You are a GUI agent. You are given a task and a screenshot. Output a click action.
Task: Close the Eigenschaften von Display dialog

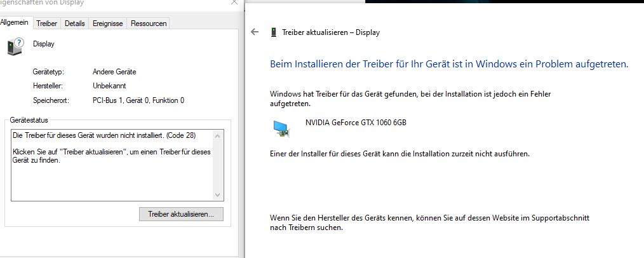(x=234, y=2)
